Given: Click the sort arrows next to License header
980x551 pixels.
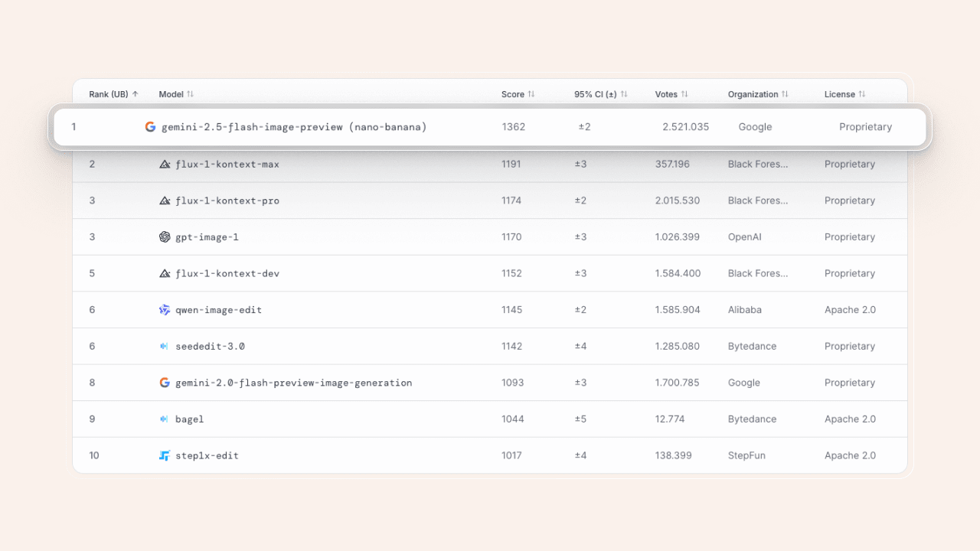Looking at the screenshot, I should [x=862, y=94].
